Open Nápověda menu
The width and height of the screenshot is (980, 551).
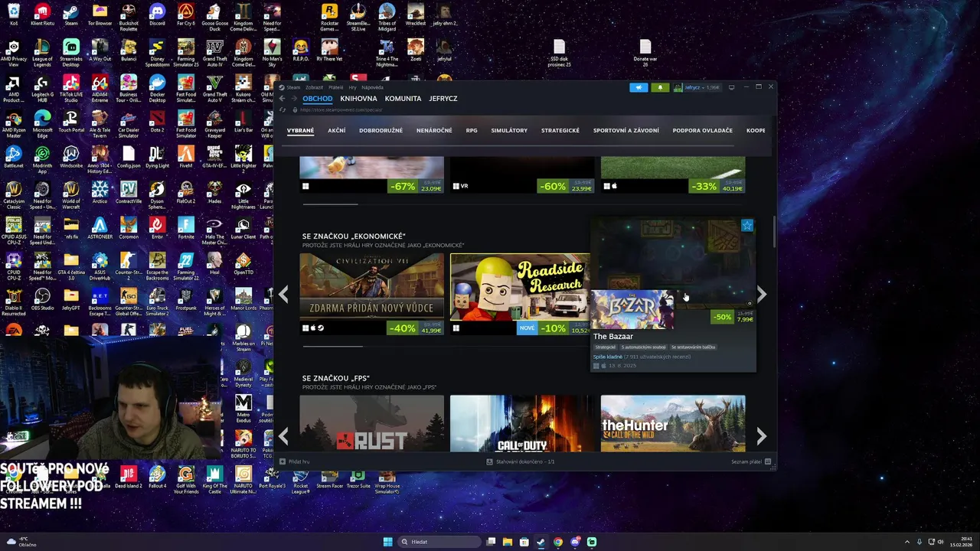(x=372, y=87)
